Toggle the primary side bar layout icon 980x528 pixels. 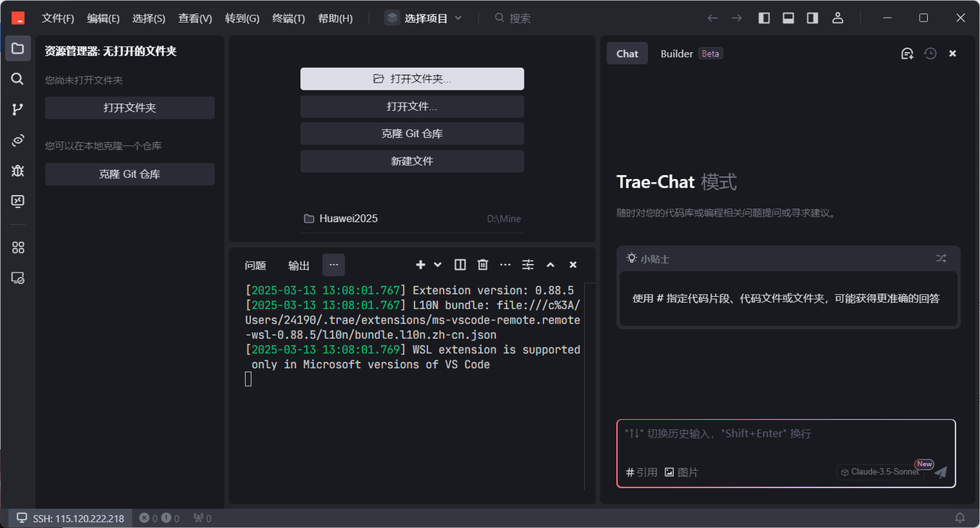pyautogui.click(x=764, y=18)
